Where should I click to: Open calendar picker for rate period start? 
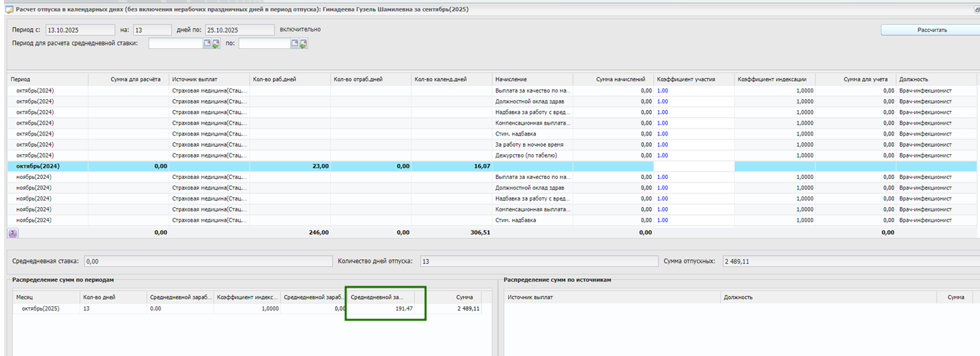pyautogui.click(x=208, y=44)
